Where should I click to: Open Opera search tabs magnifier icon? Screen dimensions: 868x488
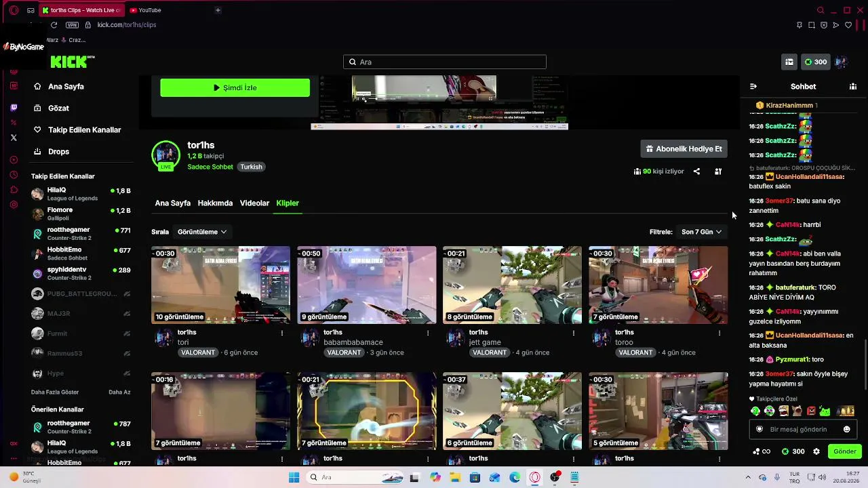821,10
